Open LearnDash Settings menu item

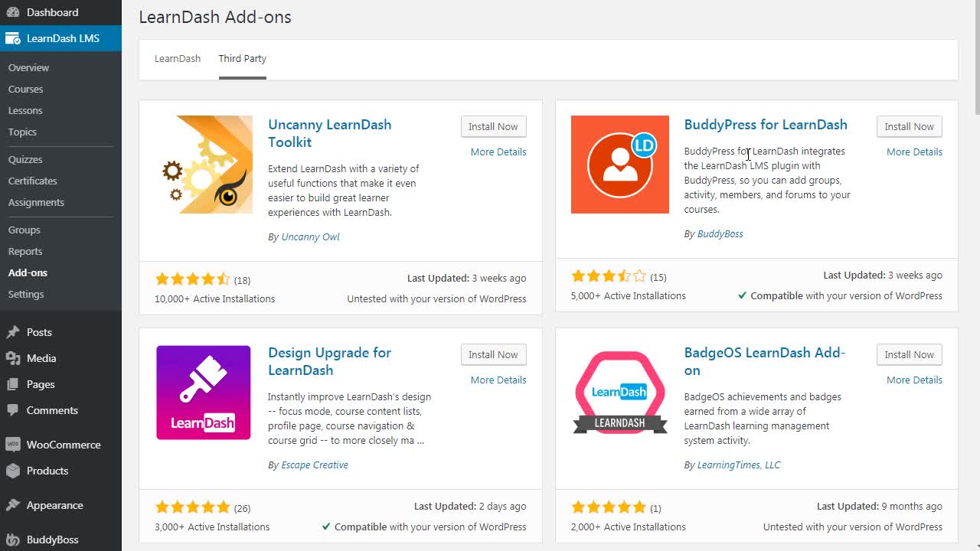tap(26, 294)
